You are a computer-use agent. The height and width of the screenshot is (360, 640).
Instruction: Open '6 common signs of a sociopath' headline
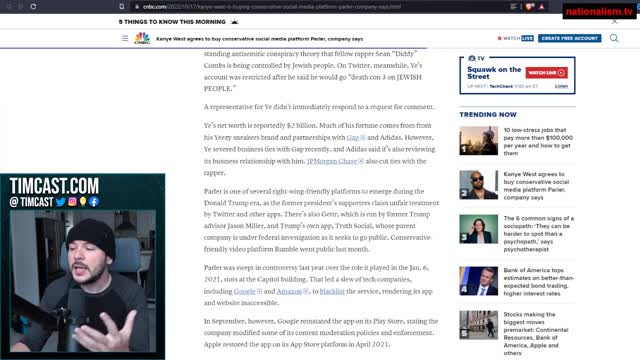(538, 233)
